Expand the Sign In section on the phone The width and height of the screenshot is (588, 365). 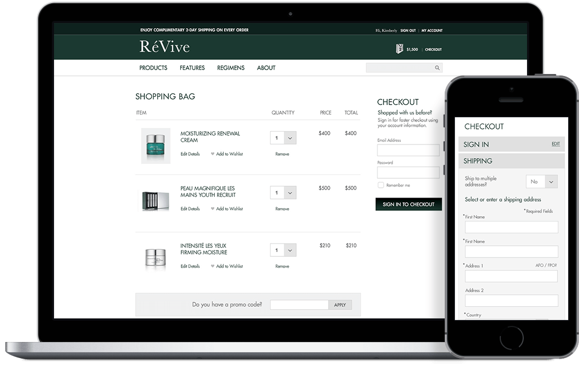pos(512,144)
